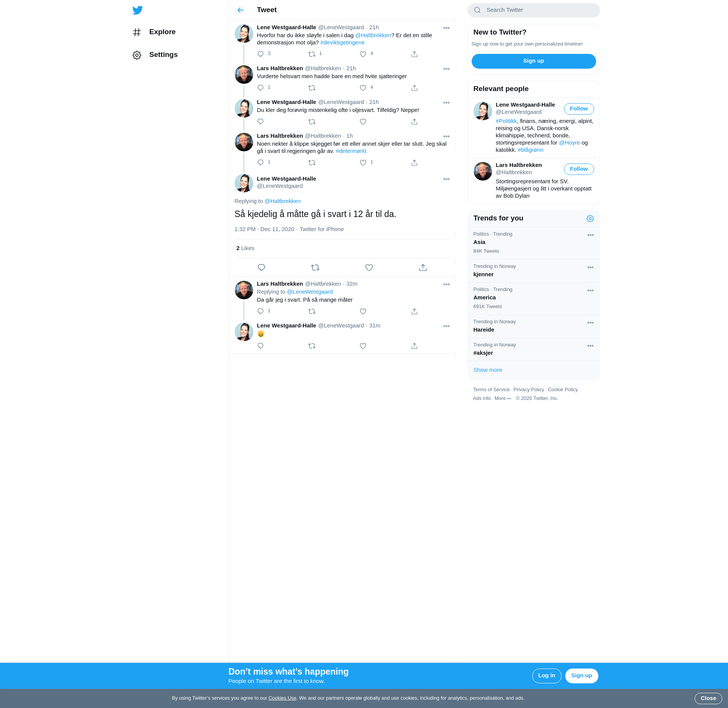
Task: Like the 'Noen nekter å klippe skjegget' tweet
Action: click(x=363, y=162)
